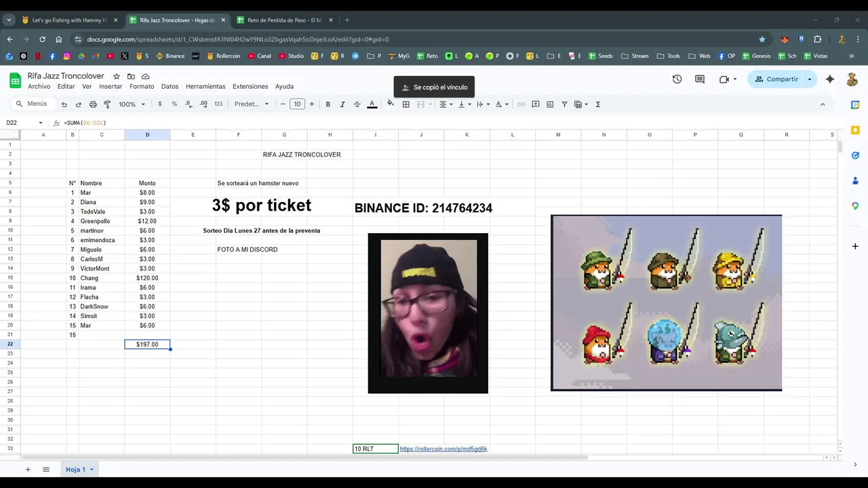Click the Compartir button

point(776,79)
